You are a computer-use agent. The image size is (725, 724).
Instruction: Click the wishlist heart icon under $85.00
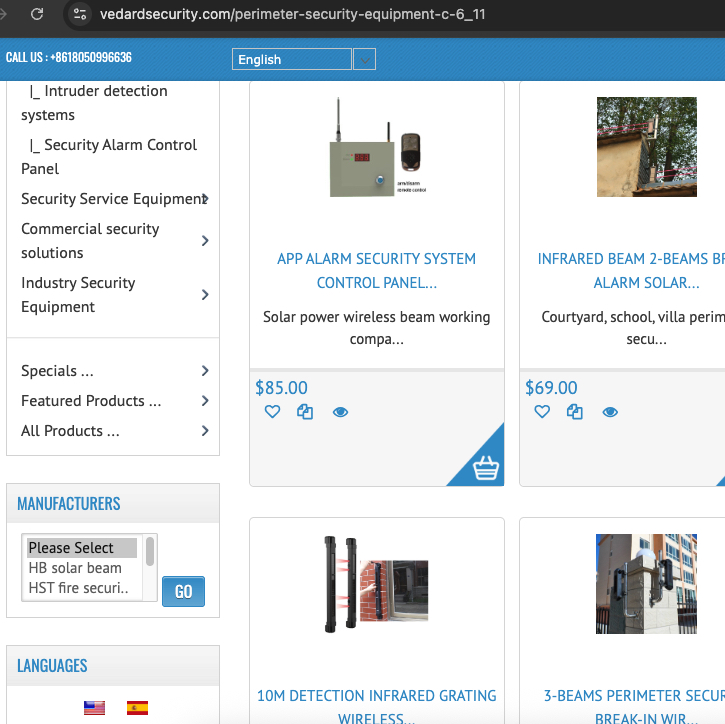click(x=272, y=412)
